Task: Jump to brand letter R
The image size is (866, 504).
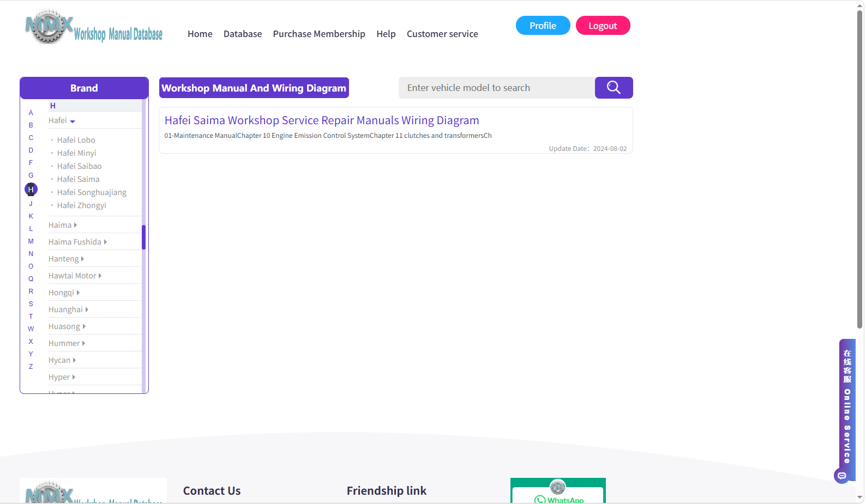Action: click(31, 292)
